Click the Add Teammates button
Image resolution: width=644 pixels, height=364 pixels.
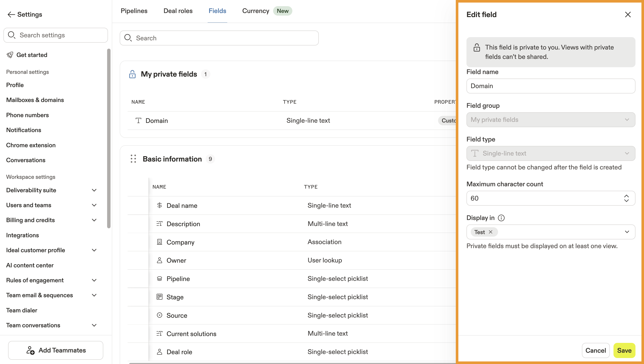(55, 350)
